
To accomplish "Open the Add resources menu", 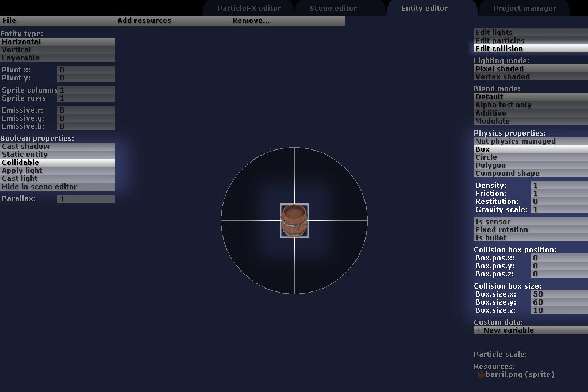I will tap(144, 21).
